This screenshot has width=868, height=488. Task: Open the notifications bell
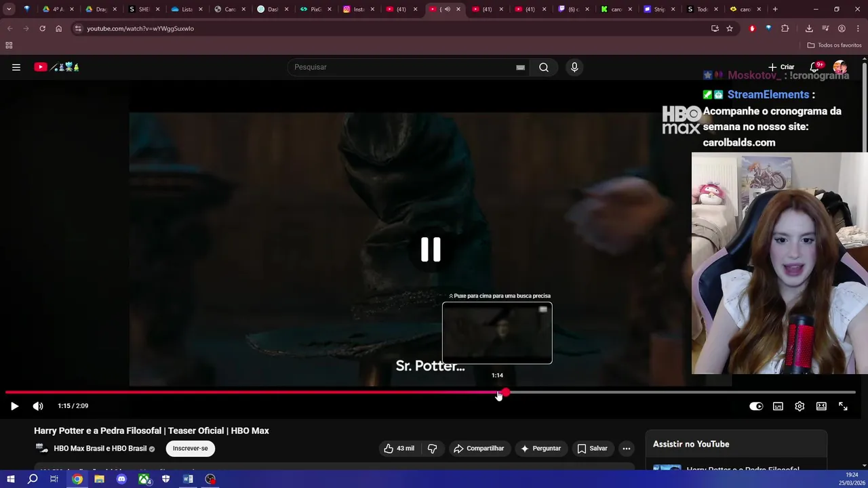pyautogui.click(x=815, y=67)
